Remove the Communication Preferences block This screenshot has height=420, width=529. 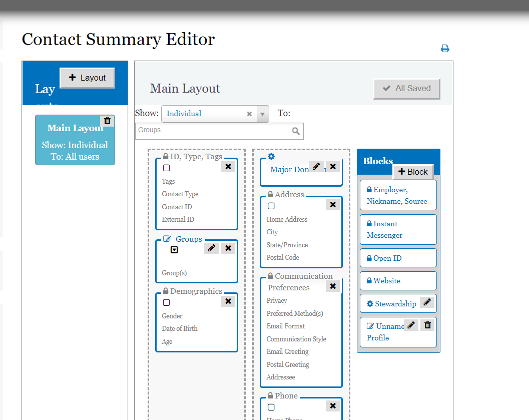(333, 286)
